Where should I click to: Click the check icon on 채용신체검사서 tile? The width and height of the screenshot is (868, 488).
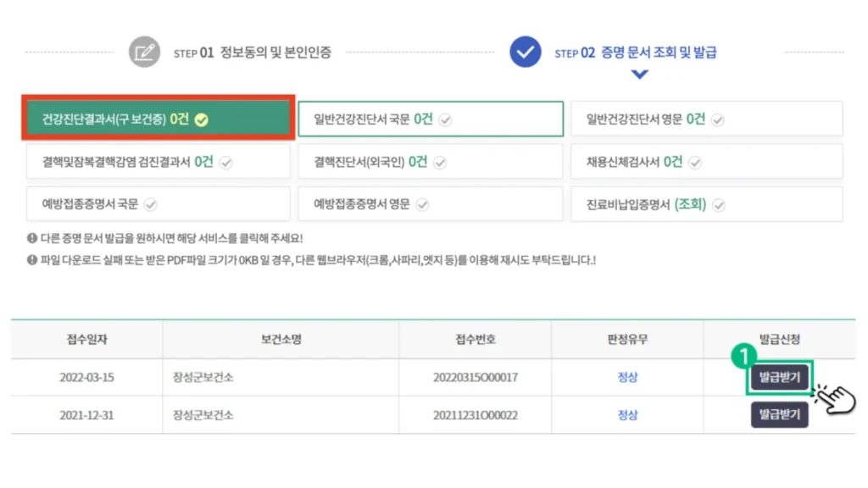tap(696, 162)
